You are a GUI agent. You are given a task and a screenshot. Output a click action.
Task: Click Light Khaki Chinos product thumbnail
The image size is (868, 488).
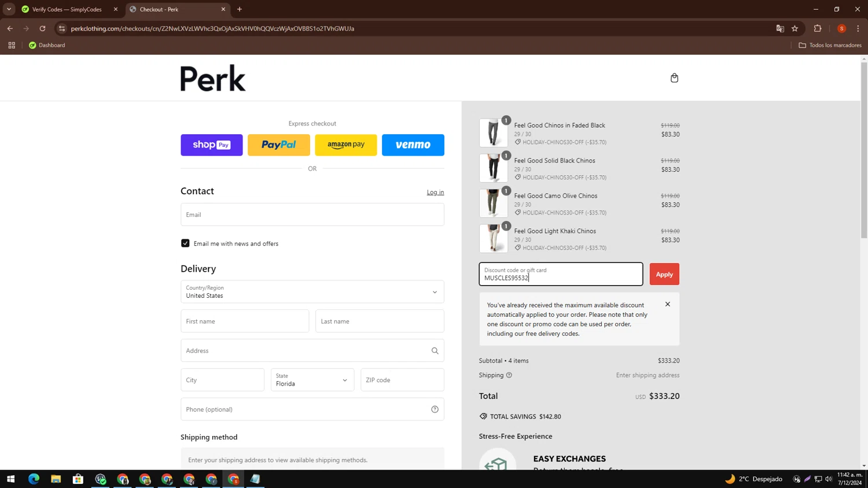click(494, 239)
